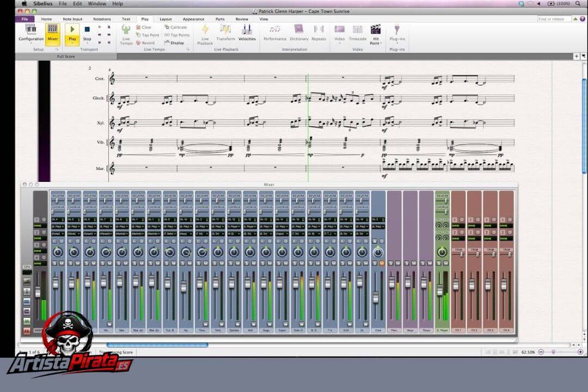Screen dimensions: 588x392
Task: Solo the Hp mixer strip
Action: pos(182,264)
